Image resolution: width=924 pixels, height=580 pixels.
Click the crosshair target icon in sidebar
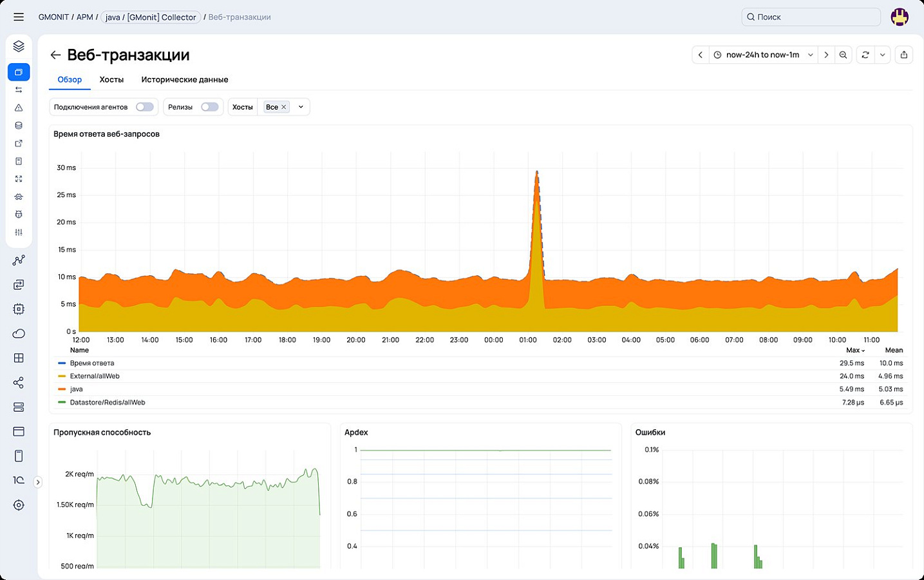click(19, 505)
